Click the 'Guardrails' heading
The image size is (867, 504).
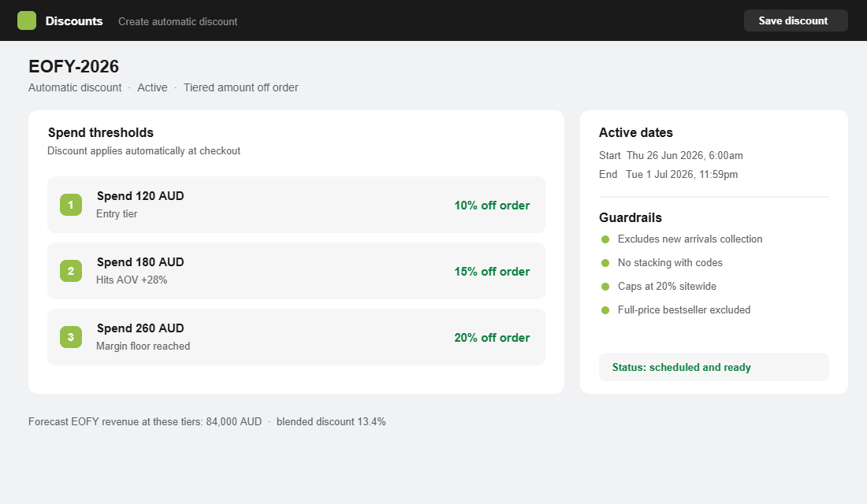pyautogui.click(x=631, y=217)
